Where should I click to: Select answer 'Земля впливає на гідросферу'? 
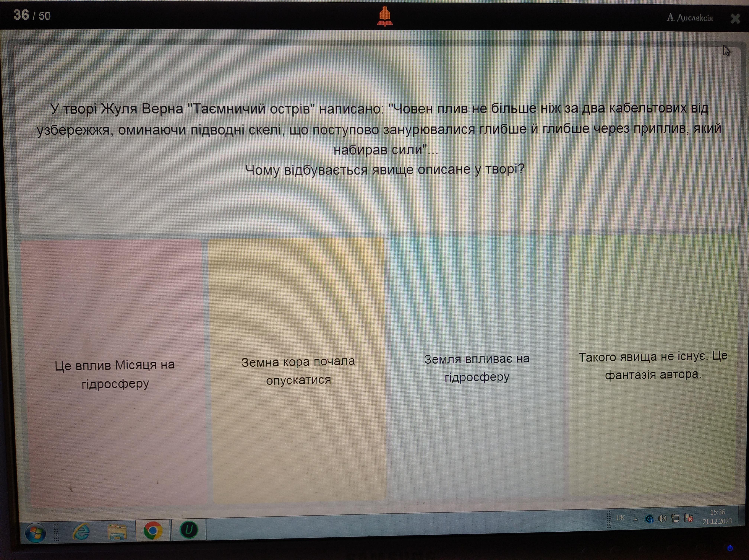(x=476, y=367)
